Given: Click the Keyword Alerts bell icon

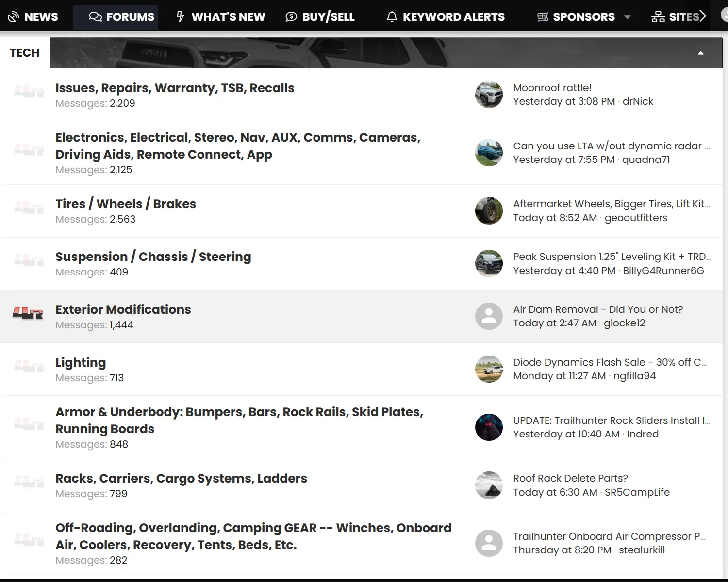Looking at the screenshot, I should pos(391,16).
